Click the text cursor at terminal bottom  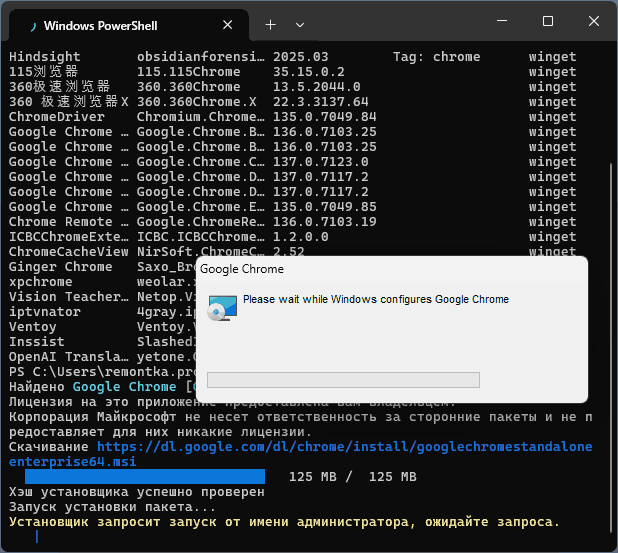[x=37, y=536]
